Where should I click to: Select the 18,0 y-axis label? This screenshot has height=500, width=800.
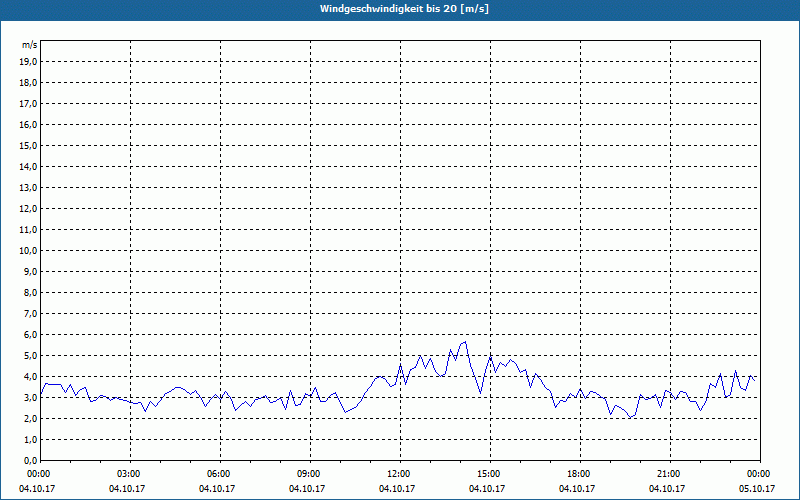pos(28,83)
